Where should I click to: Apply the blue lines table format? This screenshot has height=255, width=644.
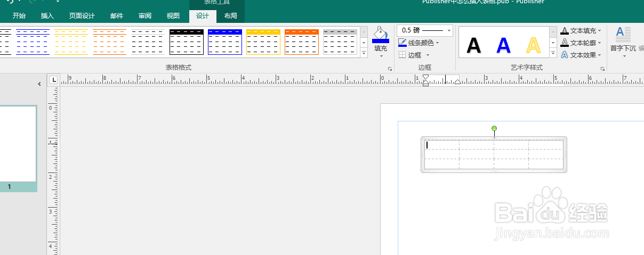tap(33, 42)
